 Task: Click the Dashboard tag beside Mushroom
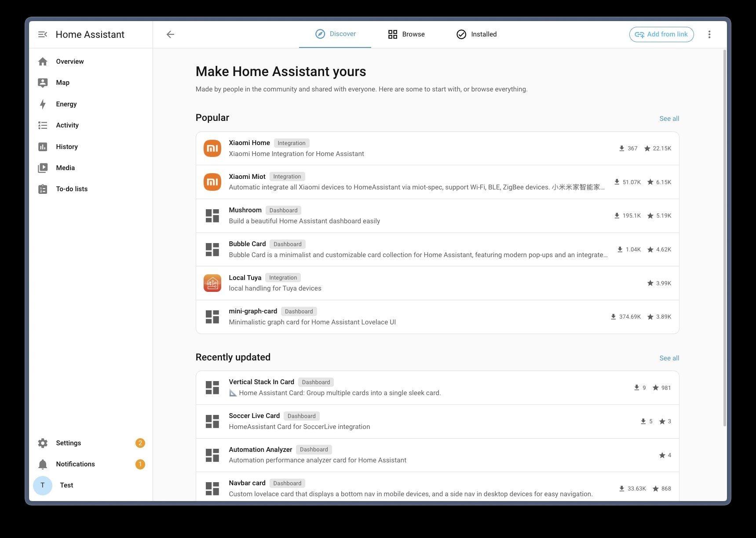click(284, 211)
